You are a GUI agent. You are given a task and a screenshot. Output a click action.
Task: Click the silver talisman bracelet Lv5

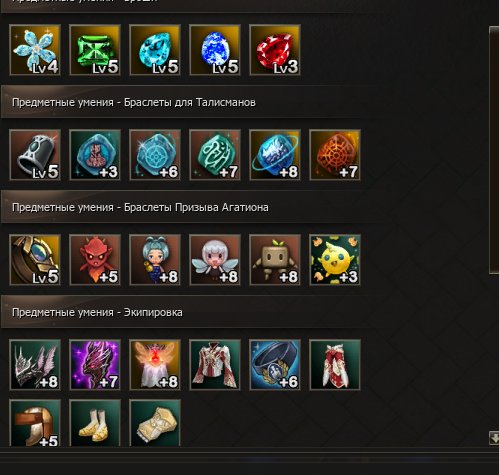[35, 155]
